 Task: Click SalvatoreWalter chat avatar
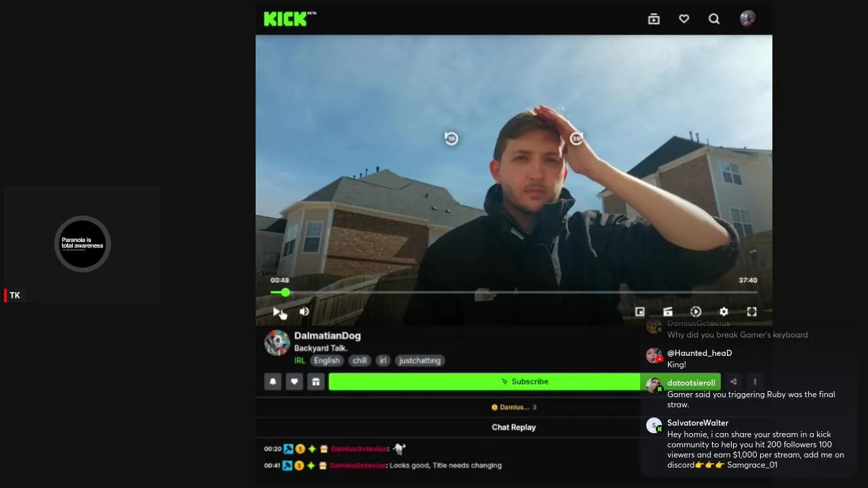[654, 425]
